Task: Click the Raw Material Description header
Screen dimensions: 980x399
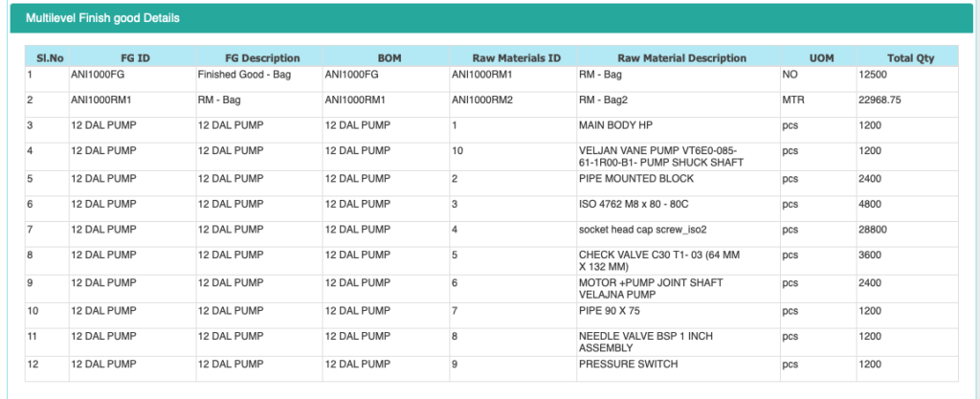Action: 676,57
